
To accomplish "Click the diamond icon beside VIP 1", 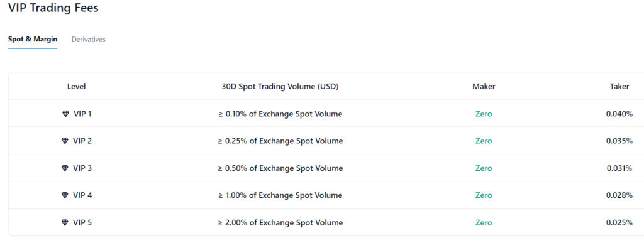I will tap(65, 114).
